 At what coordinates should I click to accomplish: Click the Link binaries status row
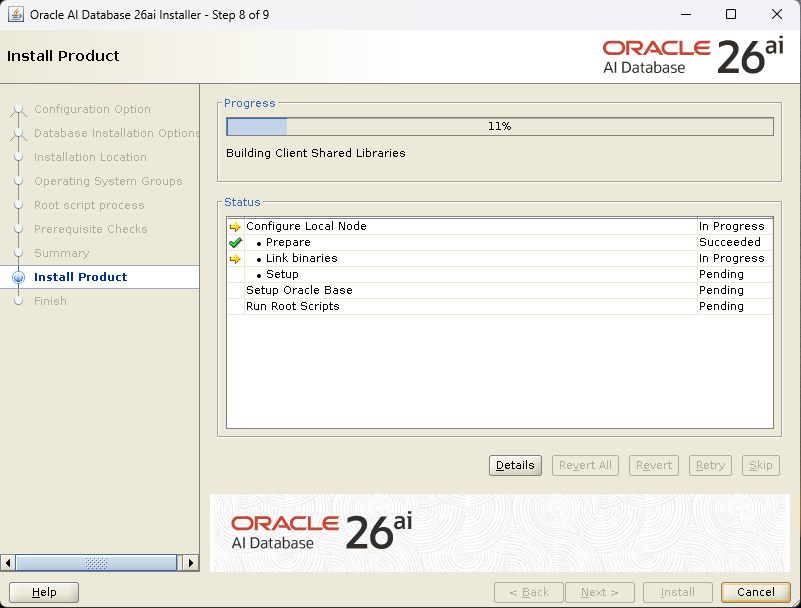pyautogui.click(x=500, y=259)
